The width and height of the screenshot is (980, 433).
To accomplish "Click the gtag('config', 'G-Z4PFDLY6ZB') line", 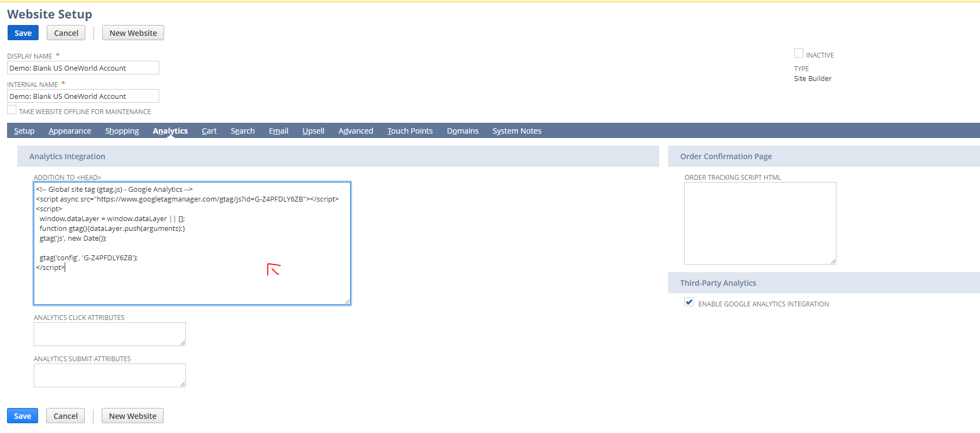I will 89,258.
